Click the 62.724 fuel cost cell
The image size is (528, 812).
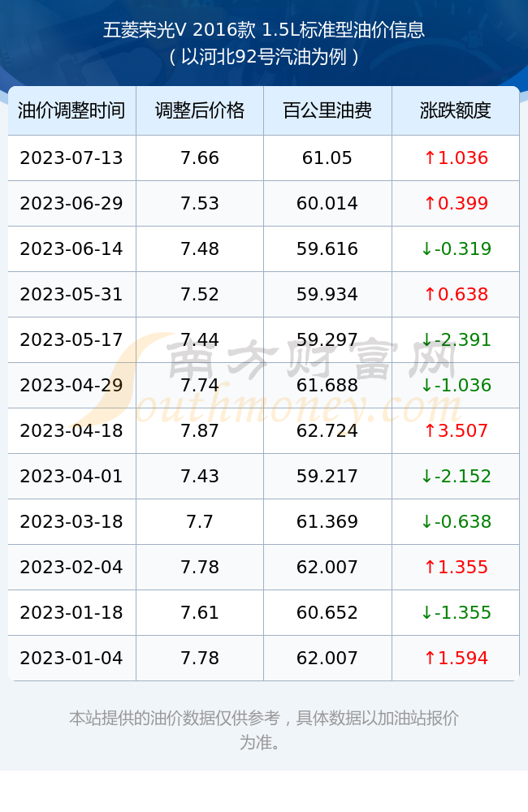coord(327,431)
